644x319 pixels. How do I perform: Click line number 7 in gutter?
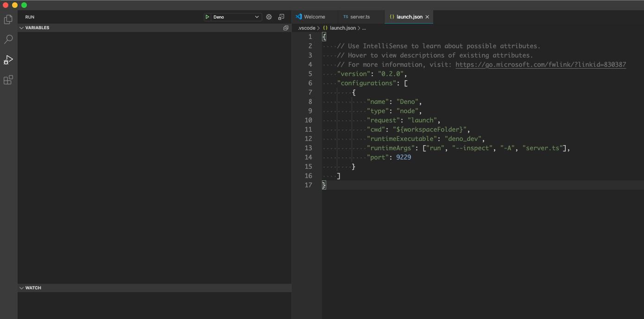310,92
